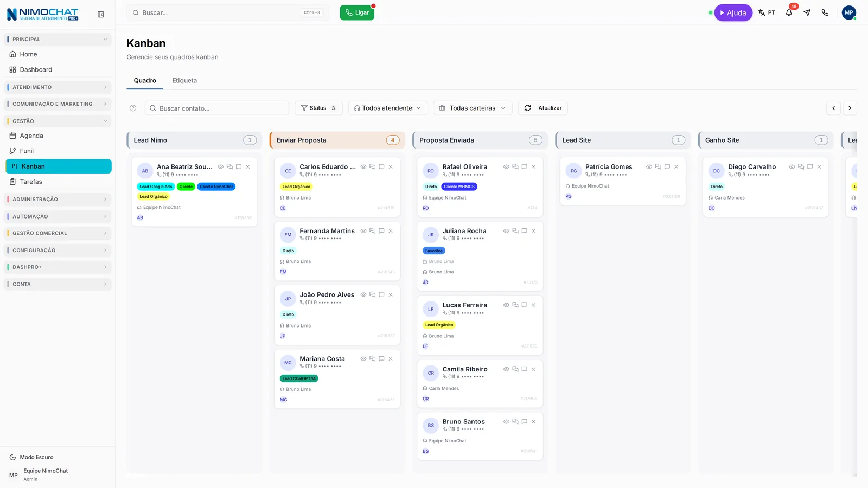Click the phone icon in top bar
The height and width of the screenshot is (488, 868).
point(825,12)
